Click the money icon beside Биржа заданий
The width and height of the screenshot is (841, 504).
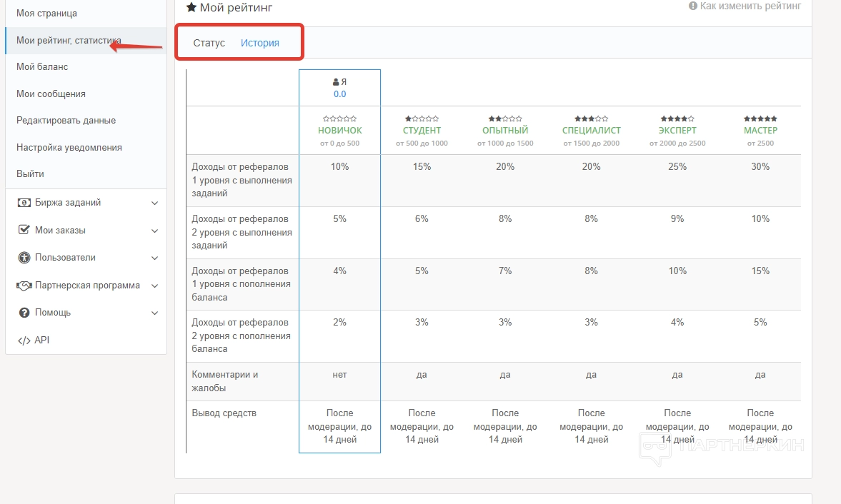(24, 203)
